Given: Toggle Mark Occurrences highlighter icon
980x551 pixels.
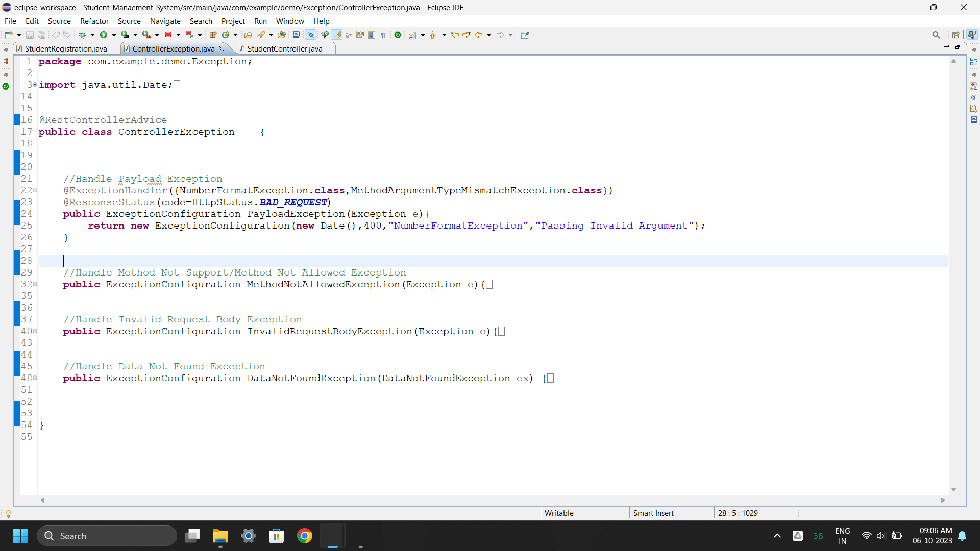Looking at the screenshot, I should tap(336, 35).
